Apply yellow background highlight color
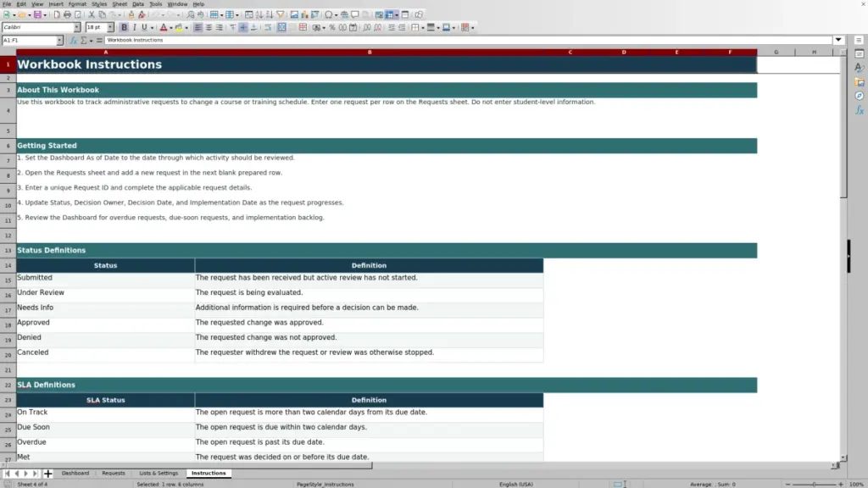 pos(179,27)
